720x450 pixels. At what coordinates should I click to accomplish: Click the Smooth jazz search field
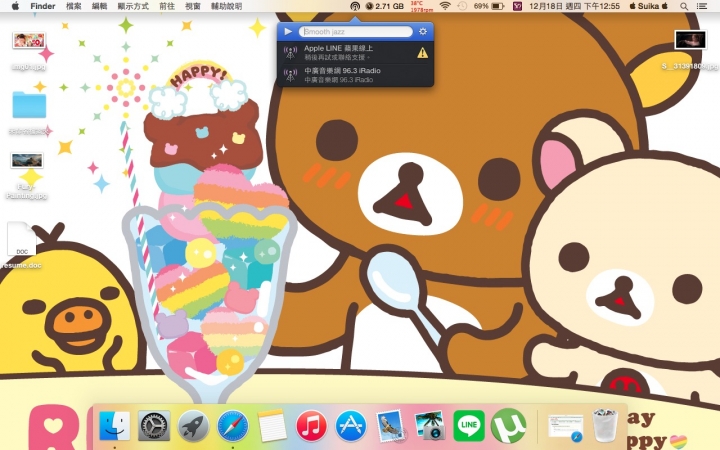point(356,32)
